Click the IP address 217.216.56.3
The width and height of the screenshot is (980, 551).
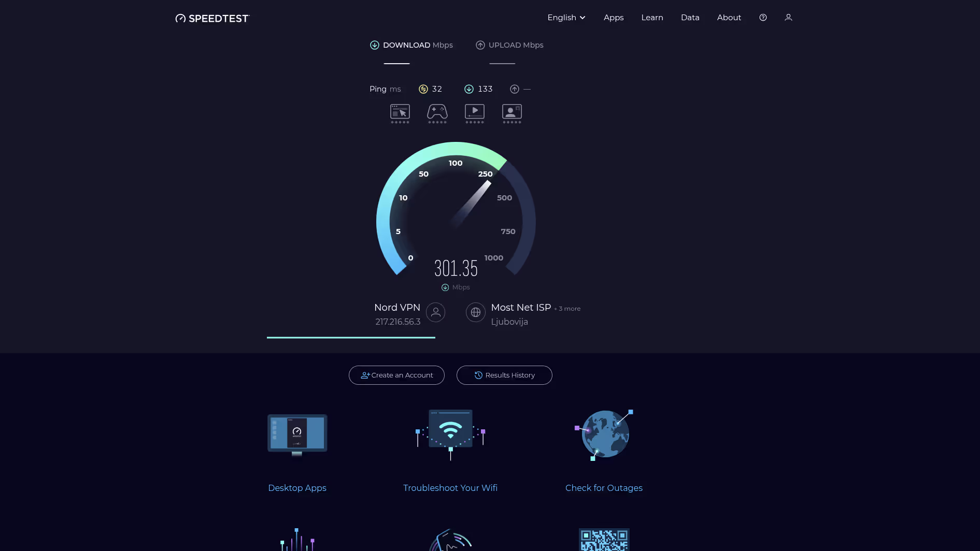398,322
